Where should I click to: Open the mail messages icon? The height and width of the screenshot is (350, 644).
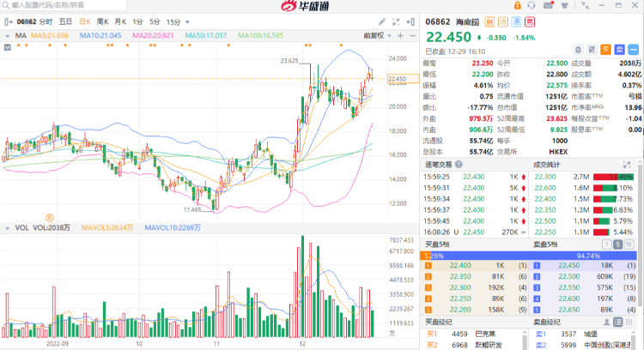click(x=549, y=5)
